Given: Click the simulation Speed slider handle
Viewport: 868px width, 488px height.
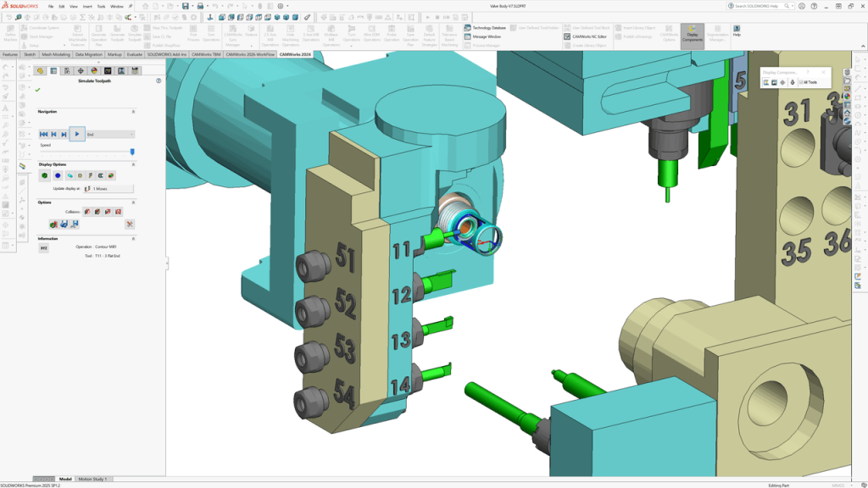Looking at the screenshot, I should click(132, 152).
